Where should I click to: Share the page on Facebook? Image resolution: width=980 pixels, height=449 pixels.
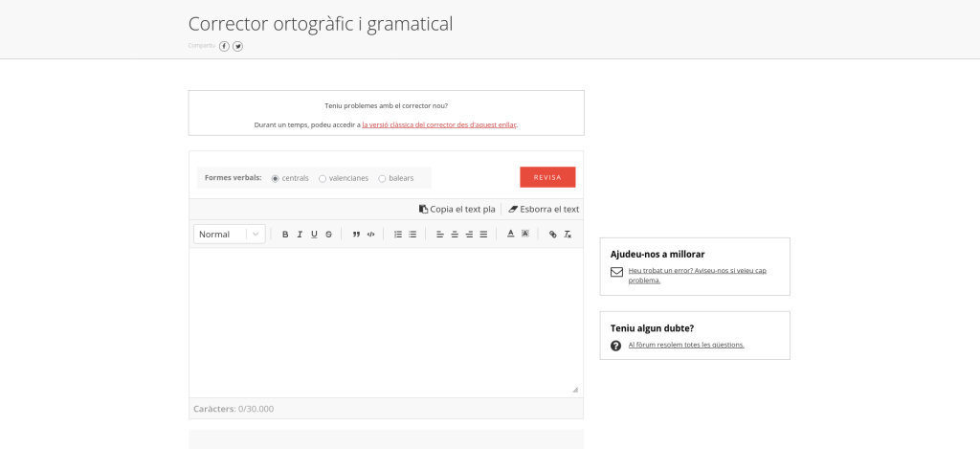click(224, 46)
